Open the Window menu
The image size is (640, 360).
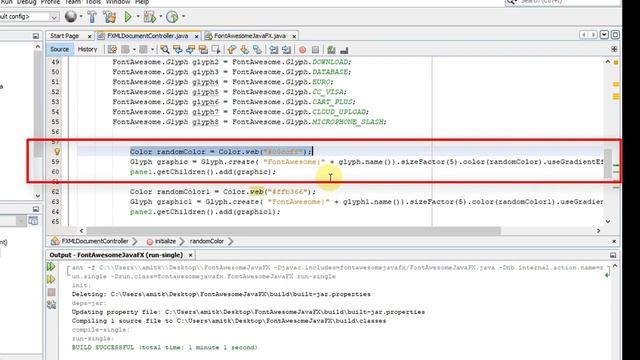(x=118, y=2)
